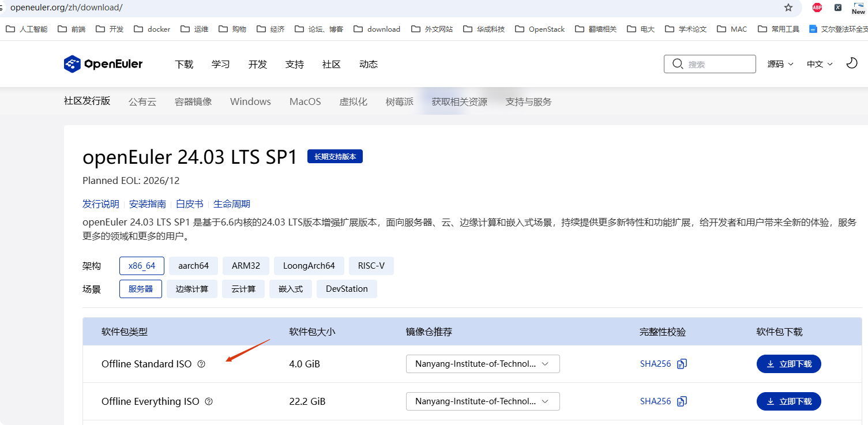Select the RISC-V architecture
868x425 pixels.
click(x=371, y=265)
